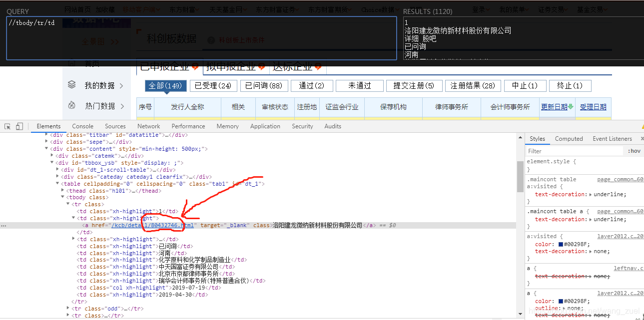
Task: Click the green sort arrow beside 更新日期
Action: (x=571, y=107)
